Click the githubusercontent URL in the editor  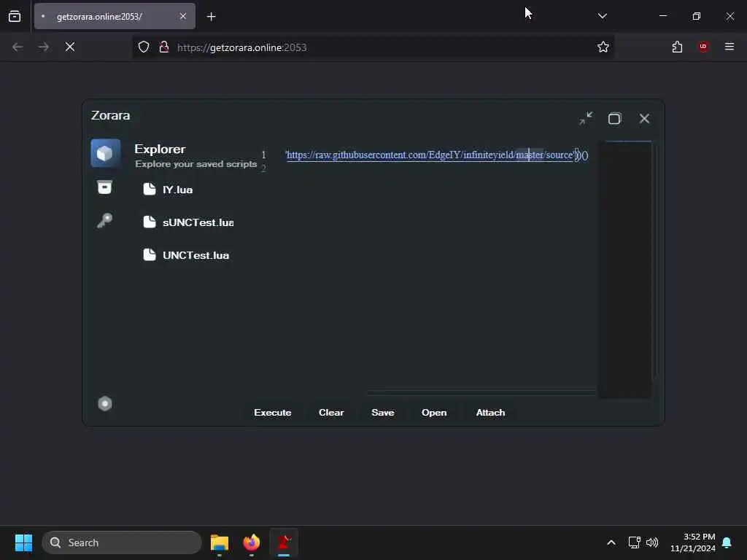tap(430, 155)
